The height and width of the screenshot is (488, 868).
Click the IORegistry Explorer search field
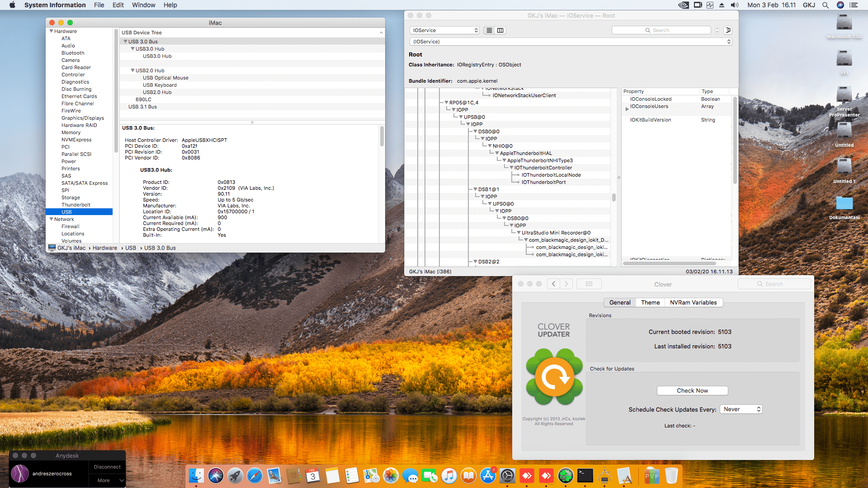tap(661, 30)
